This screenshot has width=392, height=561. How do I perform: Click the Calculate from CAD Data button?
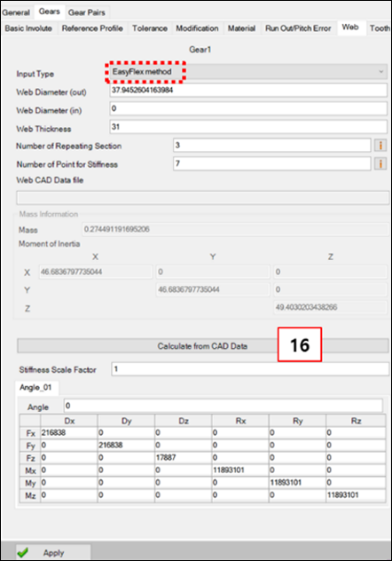tap(202, 346)
